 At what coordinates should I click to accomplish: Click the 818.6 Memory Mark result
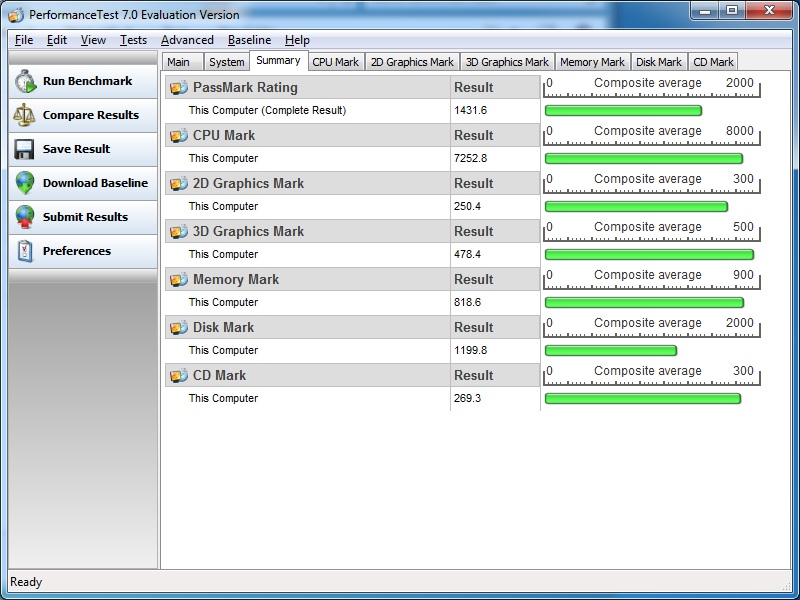[x=467, y=302]
